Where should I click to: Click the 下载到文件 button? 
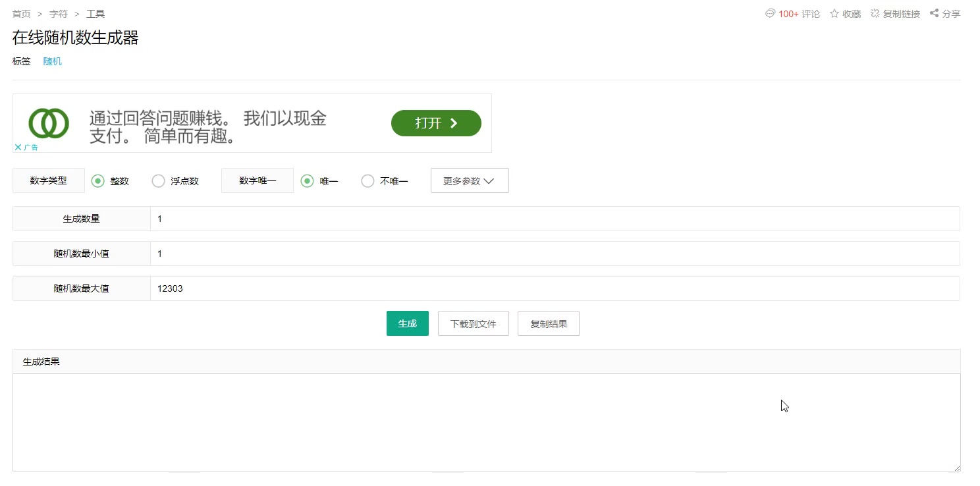click(474, 323)
